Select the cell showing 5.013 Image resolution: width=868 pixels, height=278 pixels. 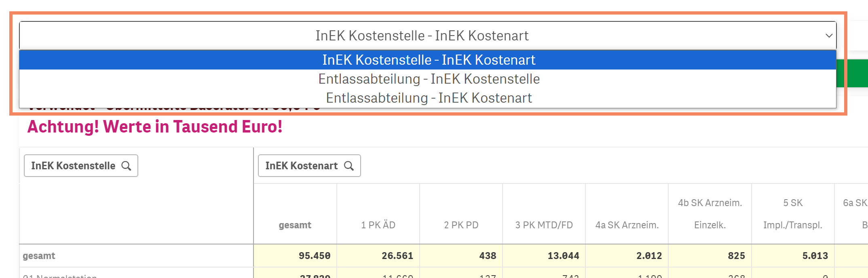(815, 256)
